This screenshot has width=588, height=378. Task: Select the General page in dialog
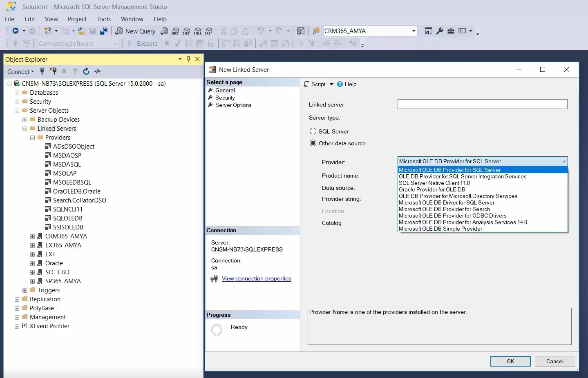225,91
